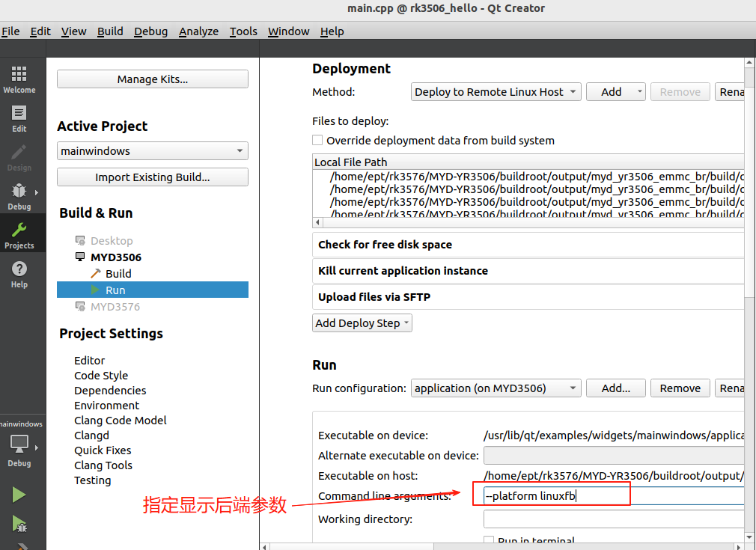Click the file list left scroll arrow
This screenshot has width=756, height=550.
[x=317, y=222]
